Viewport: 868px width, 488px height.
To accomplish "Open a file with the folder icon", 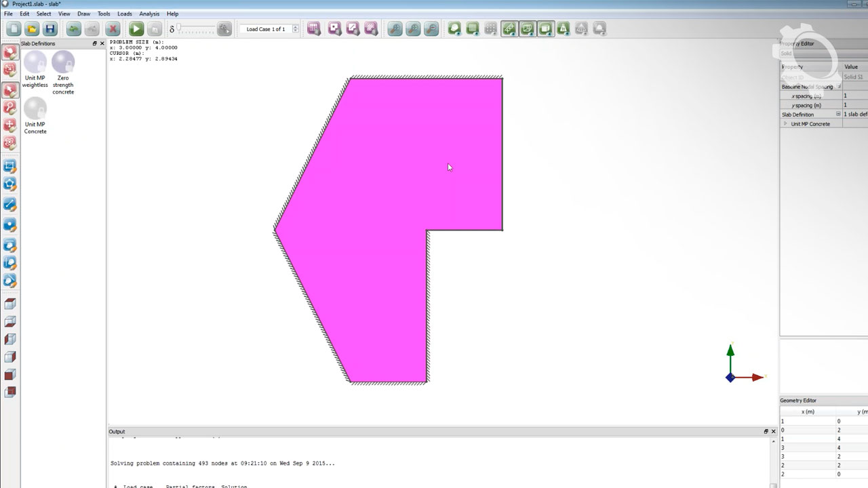I will tap(32, 29).
